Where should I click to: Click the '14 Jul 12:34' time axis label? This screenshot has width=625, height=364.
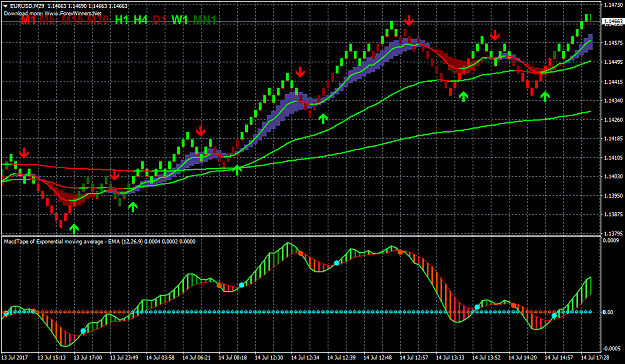click(306, 357)
